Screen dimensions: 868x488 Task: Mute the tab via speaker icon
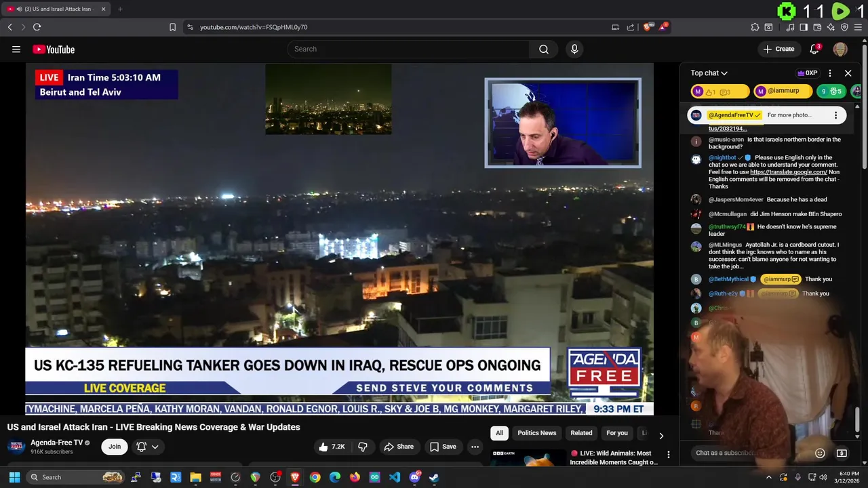(18, 9)
